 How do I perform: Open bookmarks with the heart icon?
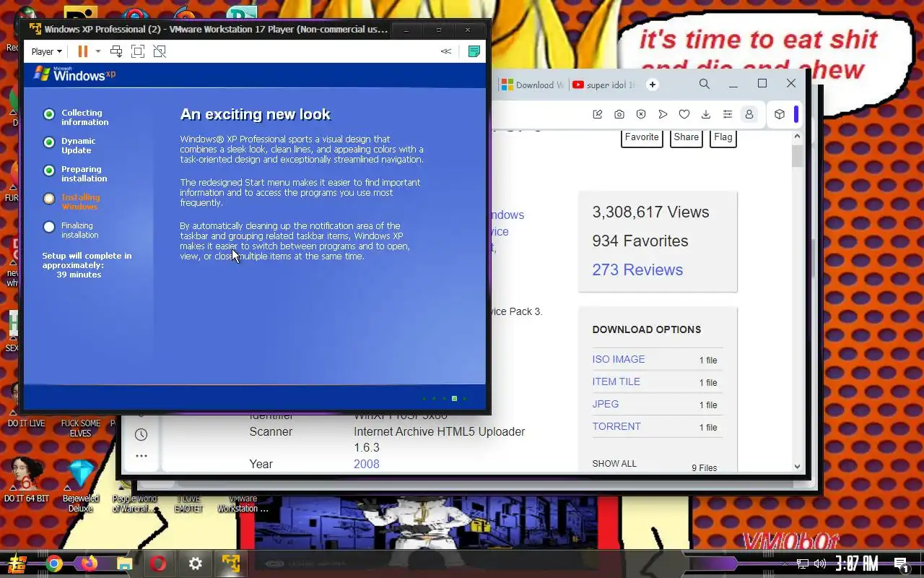[684, 114]
